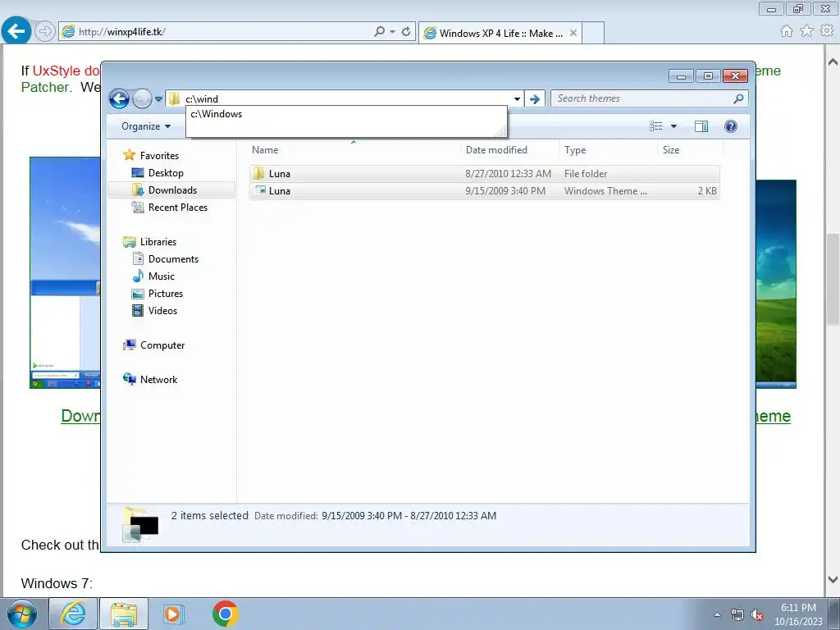The width and height of the screenshot is (840, 630).
Task: Open the Music library
Action: 162,276
